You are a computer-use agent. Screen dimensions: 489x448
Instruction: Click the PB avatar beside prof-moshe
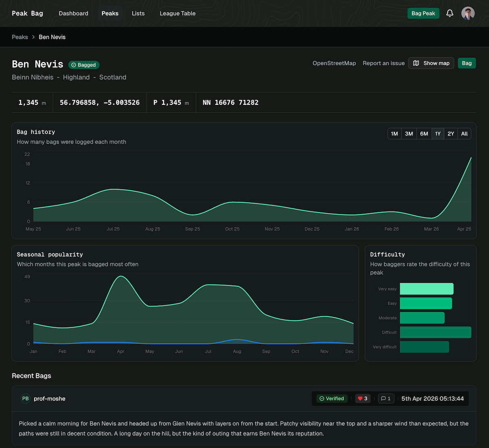click(x=25, y=399)
